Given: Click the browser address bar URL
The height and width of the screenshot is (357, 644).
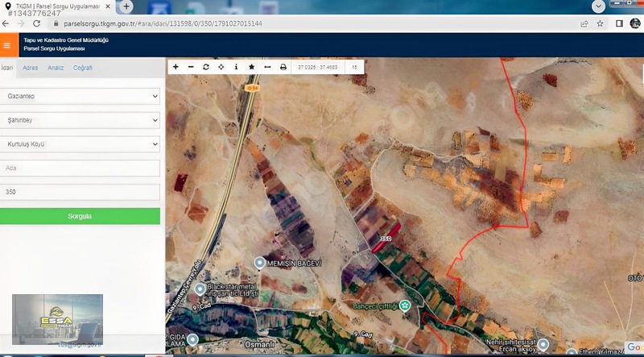Looking at the screenshot, I should click(163, 23).
